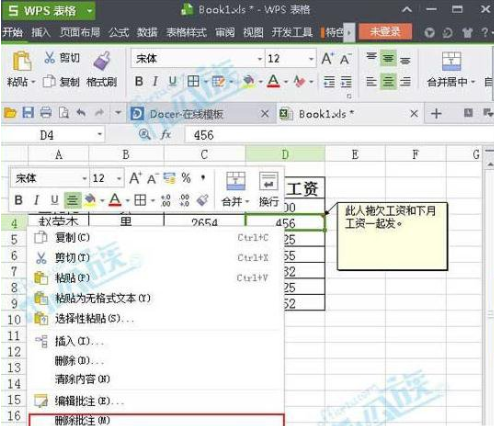Open the ribbon fill color dropdown arrow
The height and width of the screenshot is (426, 494).
(x=261, y=82)
